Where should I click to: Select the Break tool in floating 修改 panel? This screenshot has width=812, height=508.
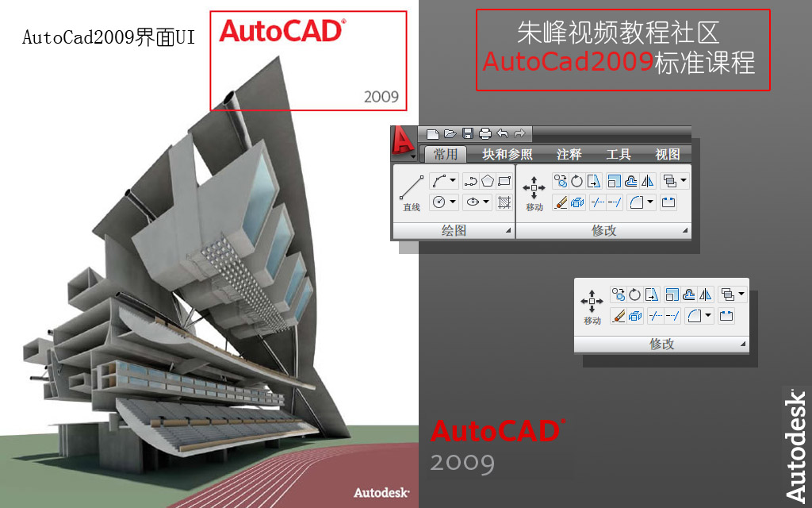[726, 316]
